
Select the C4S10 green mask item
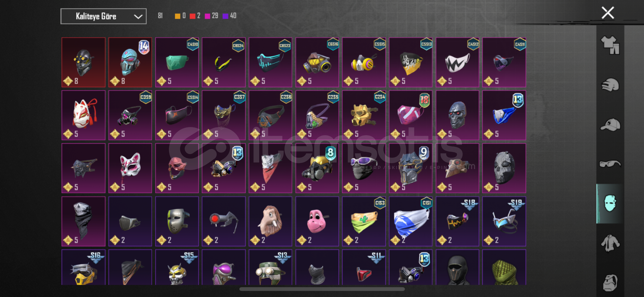click(x=177, y=62)
